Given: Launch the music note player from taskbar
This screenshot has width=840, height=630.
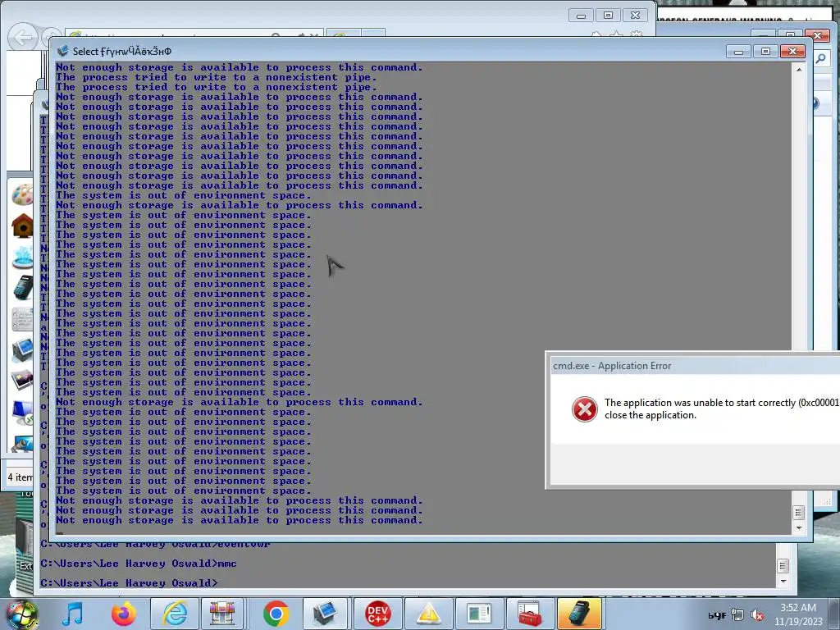Looking at the screenshot, I should [x=72, y=614].
